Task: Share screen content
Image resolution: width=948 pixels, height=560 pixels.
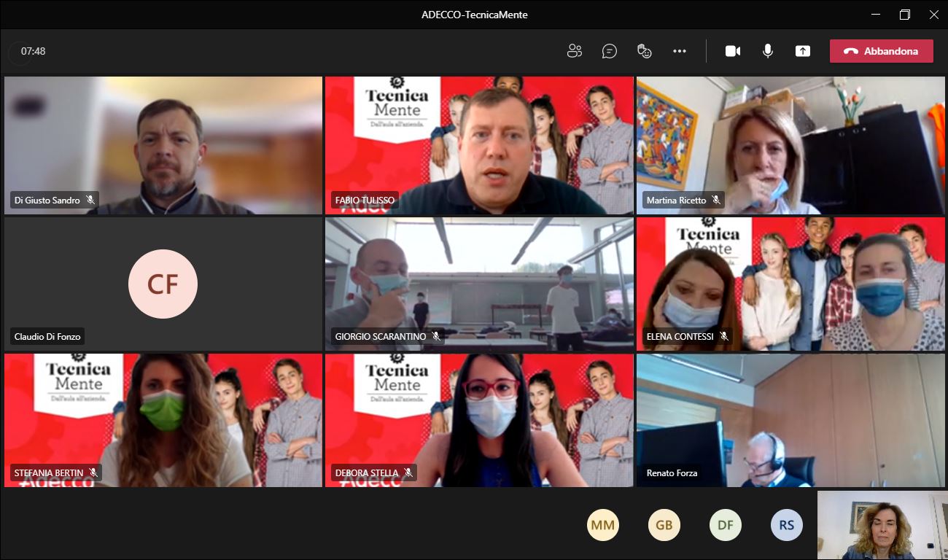Action: [803, 51]
